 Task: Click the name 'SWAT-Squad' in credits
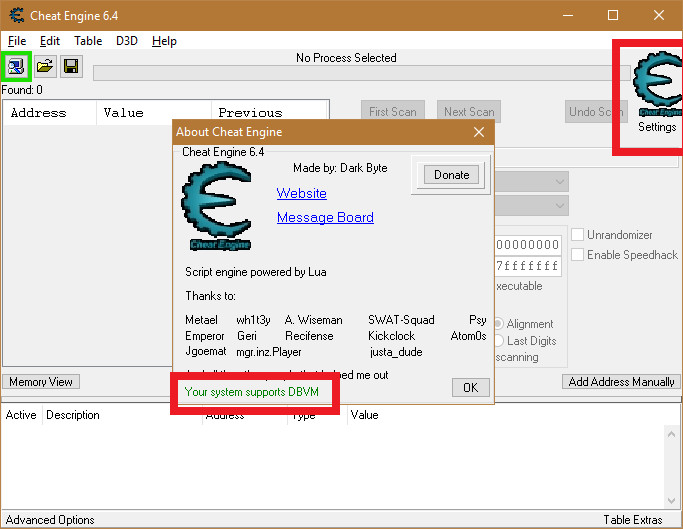click(401, 320)
